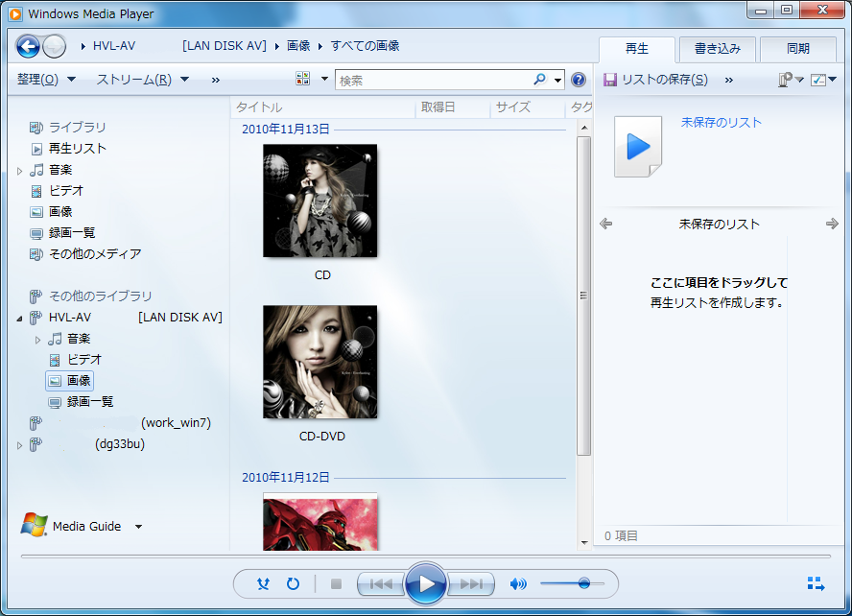Switch to the 同期 tab

tap(797, 49)
